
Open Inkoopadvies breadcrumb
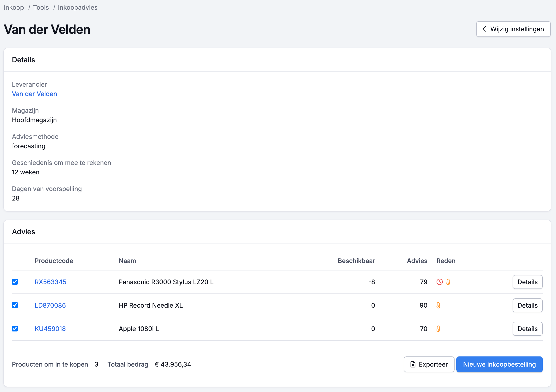pos(78,7)
